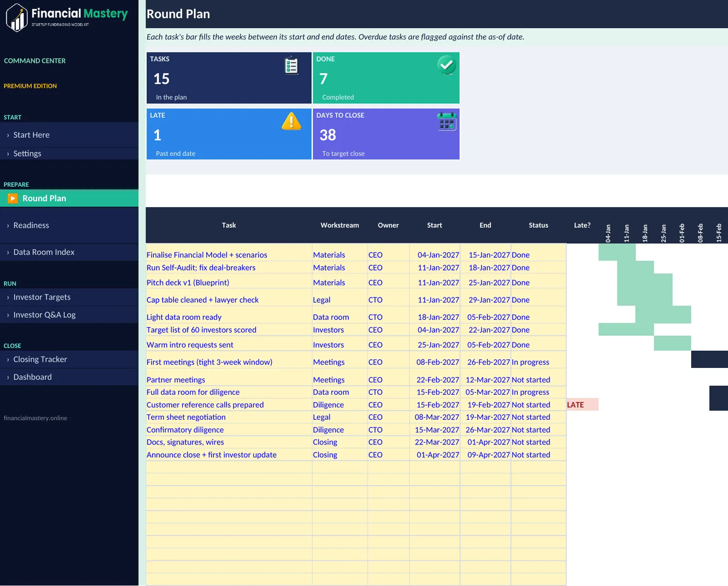Select the End date 09-Apr-2027
This screenshot has height=586, width=728.
click(x=485, y=455)
